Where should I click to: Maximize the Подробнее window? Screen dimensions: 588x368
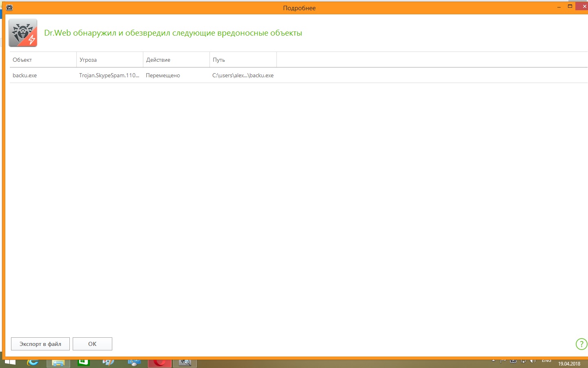tap(570, 7)
